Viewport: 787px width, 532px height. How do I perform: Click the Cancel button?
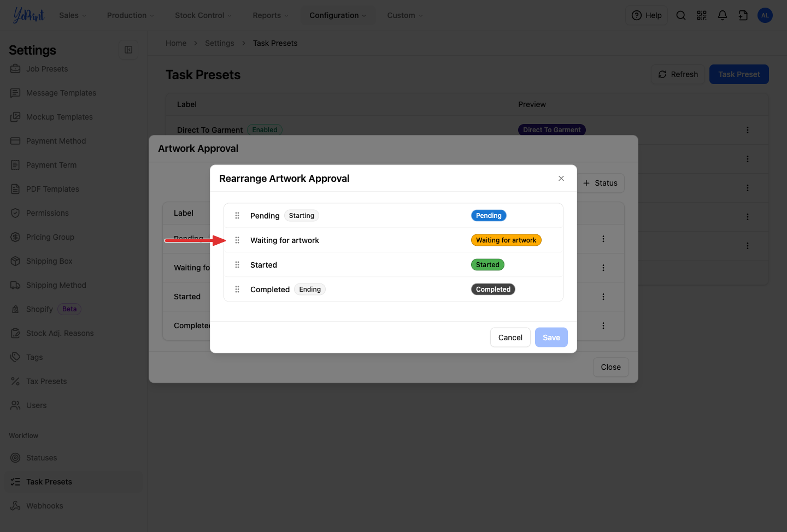[510, 338]
